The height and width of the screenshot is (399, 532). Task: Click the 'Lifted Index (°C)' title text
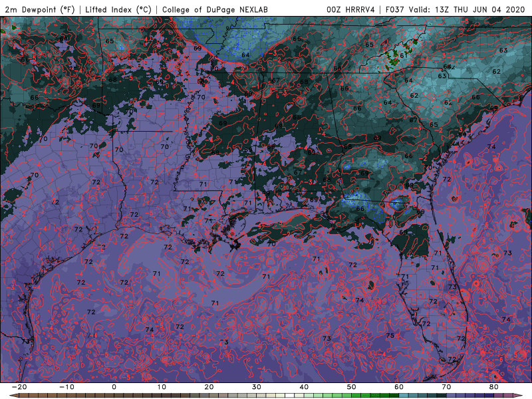(x=118, y=9)
